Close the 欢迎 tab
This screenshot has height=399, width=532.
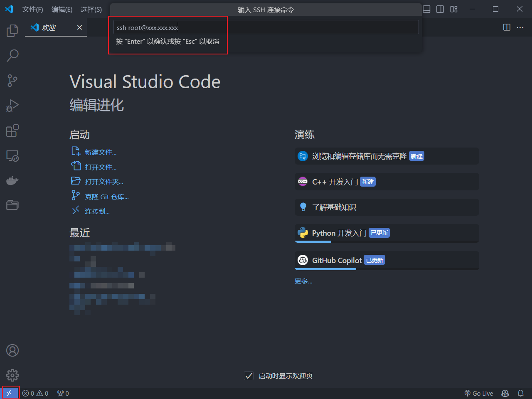(x=79, y=27)
